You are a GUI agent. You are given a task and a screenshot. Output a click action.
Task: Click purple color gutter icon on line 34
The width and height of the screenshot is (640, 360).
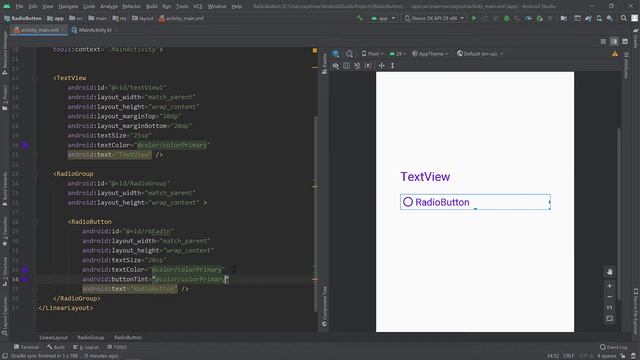(x=25, y=279)
